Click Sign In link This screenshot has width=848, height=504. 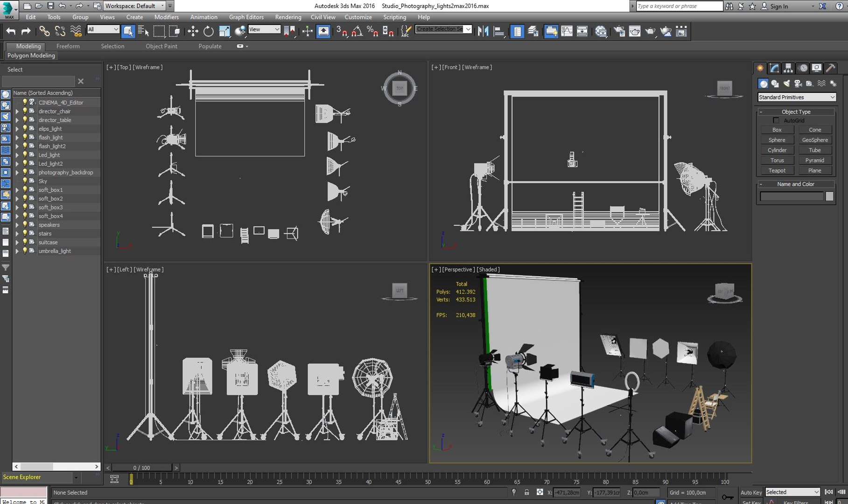[778, 6]
